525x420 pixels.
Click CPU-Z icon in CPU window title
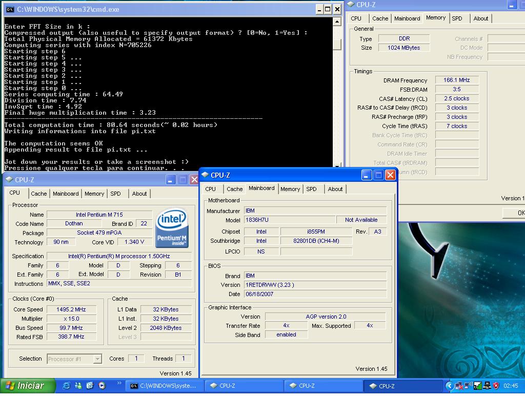(9, 179)
